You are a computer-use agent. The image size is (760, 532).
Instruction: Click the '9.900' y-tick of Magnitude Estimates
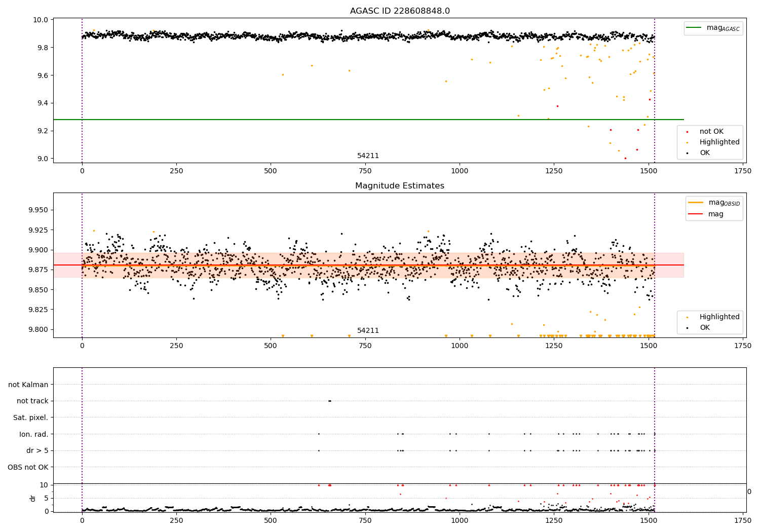tap(39, 250)
